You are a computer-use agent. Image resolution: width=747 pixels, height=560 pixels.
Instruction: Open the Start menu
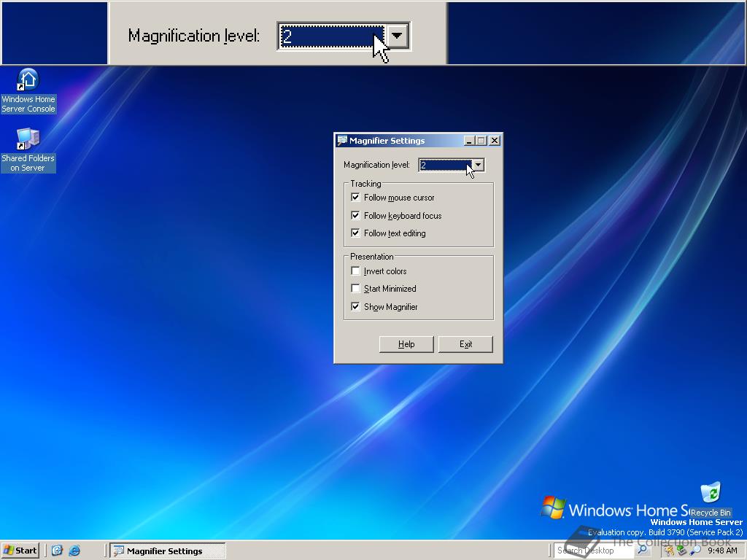pyautogui.click(x=20, y=551)
